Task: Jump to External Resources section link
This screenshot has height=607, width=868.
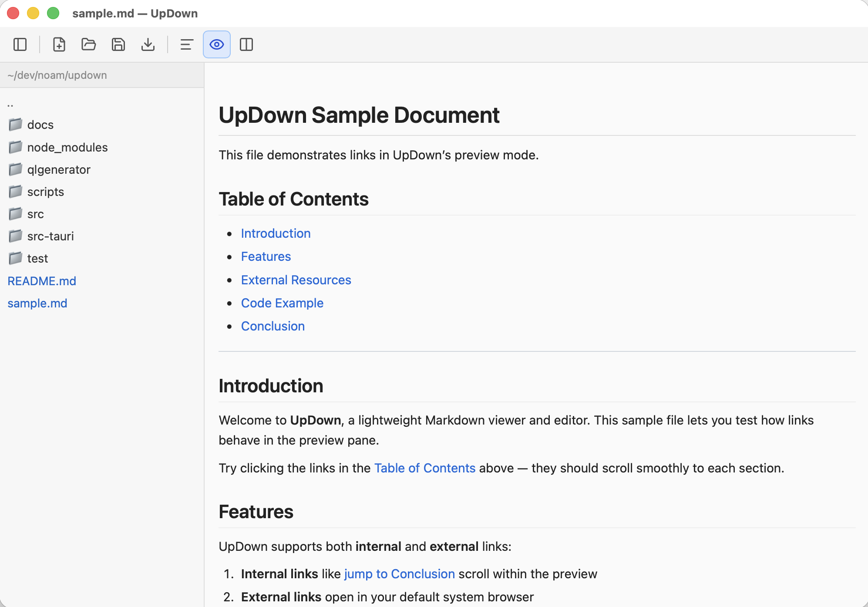Action: click(x=296, y=280)
